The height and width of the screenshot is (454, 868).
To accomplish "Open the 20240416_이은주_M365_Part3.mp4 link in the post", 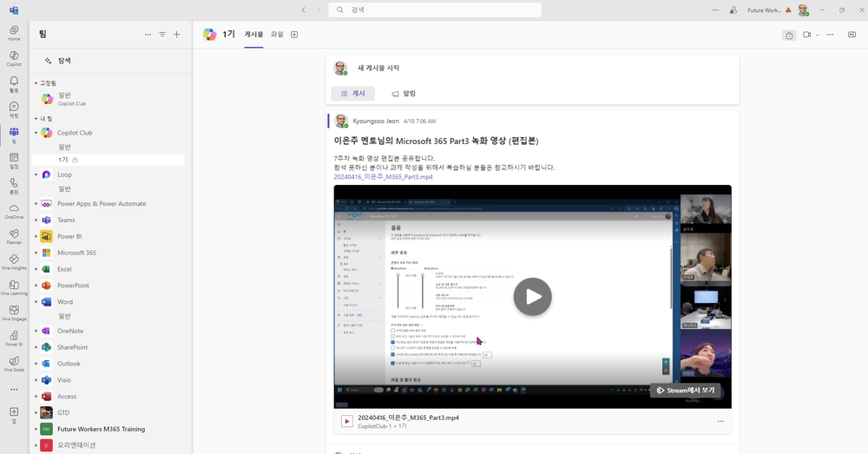I will click(383, 177).
